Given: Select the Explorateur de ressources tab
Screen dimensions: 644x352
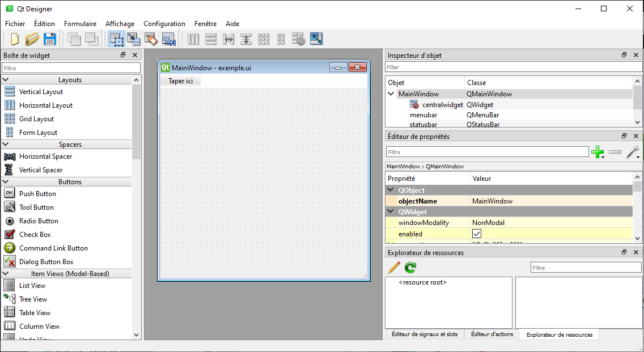Looking at the screenshot, I should tap(560, 335).
